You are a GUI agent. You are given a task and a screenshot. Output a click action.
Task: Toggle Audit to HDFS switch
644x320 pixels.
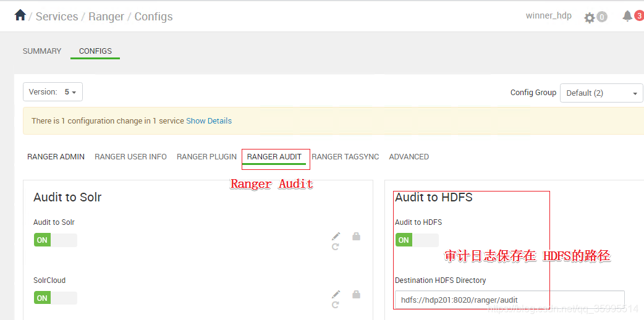[x=417, y=240]
